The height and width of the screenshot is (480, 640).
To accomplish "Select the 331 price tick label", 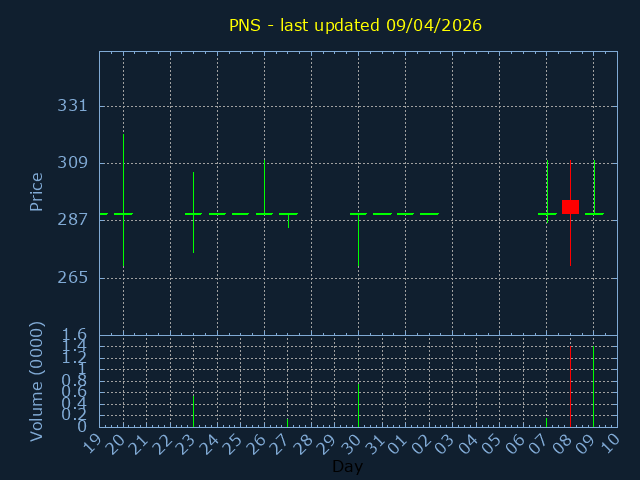I will coord(72,106).
